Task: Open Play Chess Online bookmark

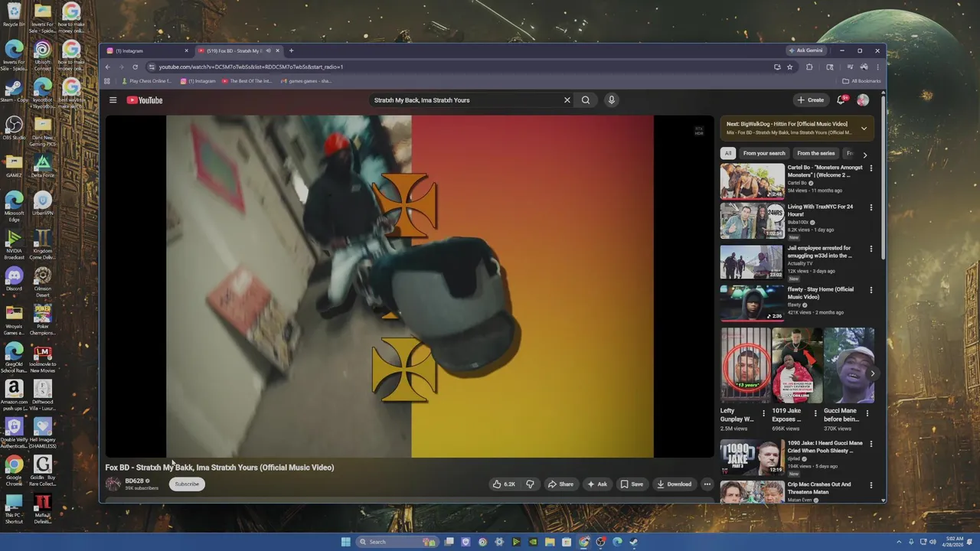Action: (145, 81)
